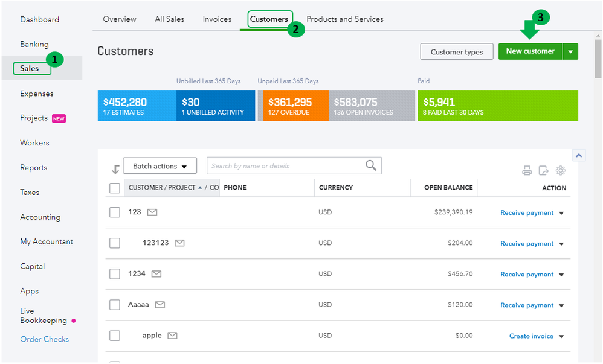Open Projects in the sidebar
Screen dimensions: 603x364
point(34,118)
